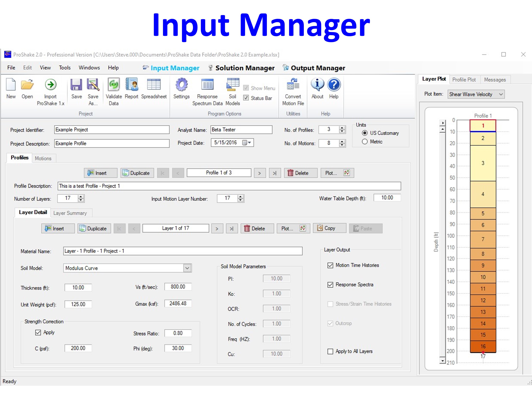Launch Import ProShake 1.x
This screenshot has height=399, width=532.
click(x=51, y=92)
